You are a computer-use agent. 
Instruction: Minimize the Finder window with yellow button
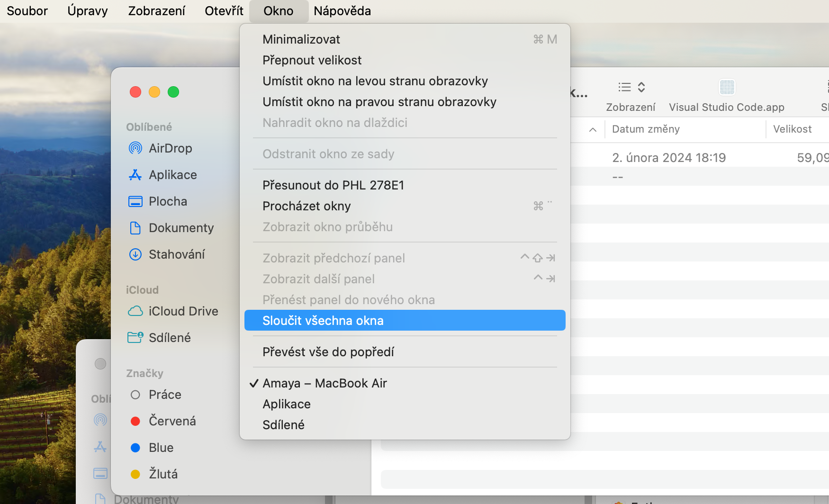coord(154,92)
